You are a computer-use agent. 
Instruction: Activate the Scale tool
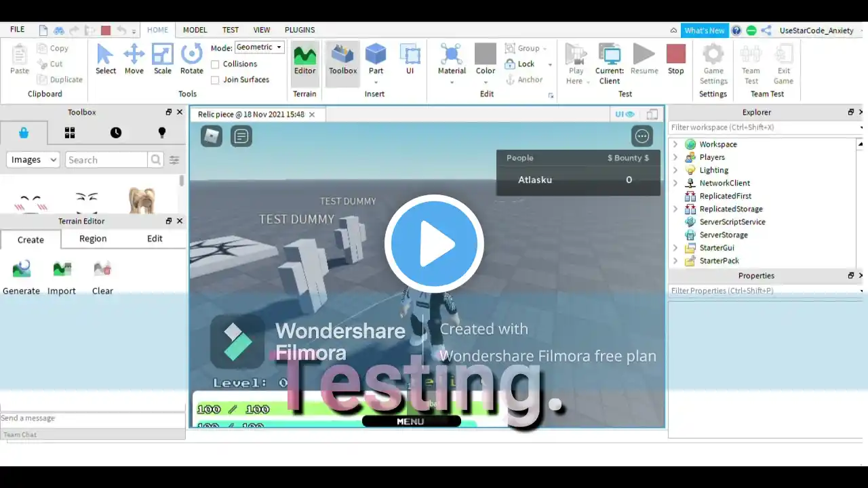(163, 58)
